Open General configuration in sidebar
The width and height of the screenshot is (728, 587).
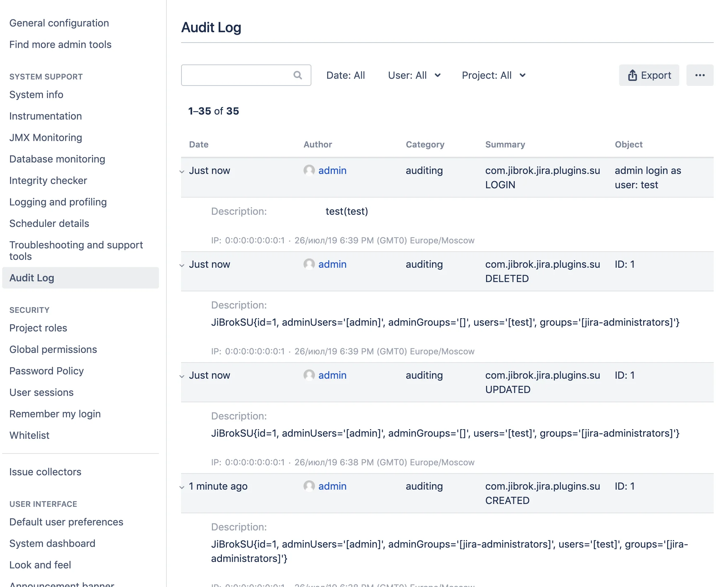pos(59,23)
